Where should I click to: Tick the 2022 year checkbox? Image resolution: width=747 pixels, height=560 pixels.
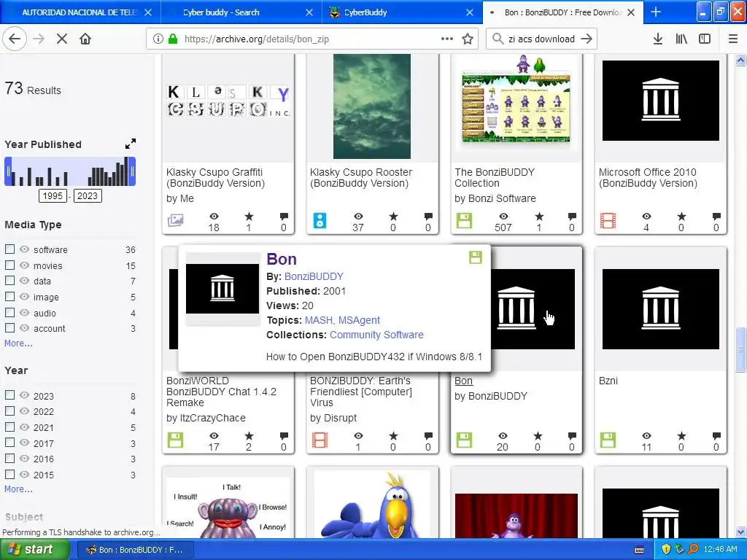(x=9, y=411)
